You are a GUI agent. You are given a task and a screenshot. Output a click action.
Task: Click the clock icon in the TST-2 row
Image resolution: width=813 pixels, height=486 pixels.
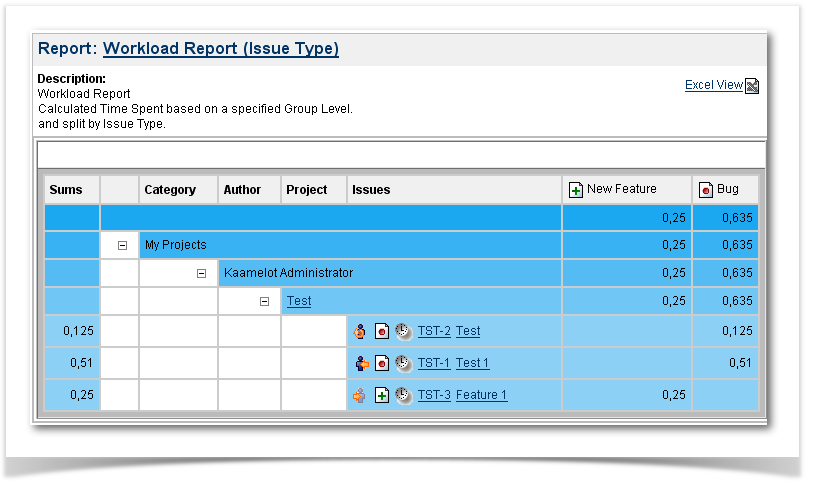[402, 331]
